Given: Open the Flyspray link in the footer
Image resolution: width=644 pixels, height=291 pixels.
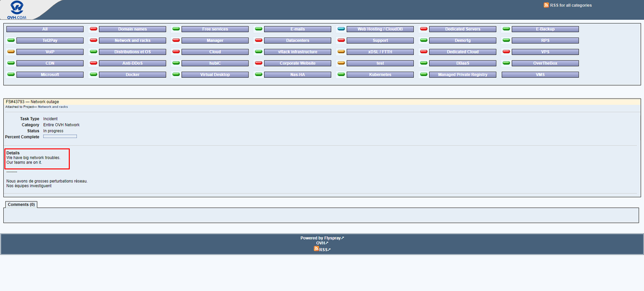Looking at the screenshot, I should tap(334, 238).
